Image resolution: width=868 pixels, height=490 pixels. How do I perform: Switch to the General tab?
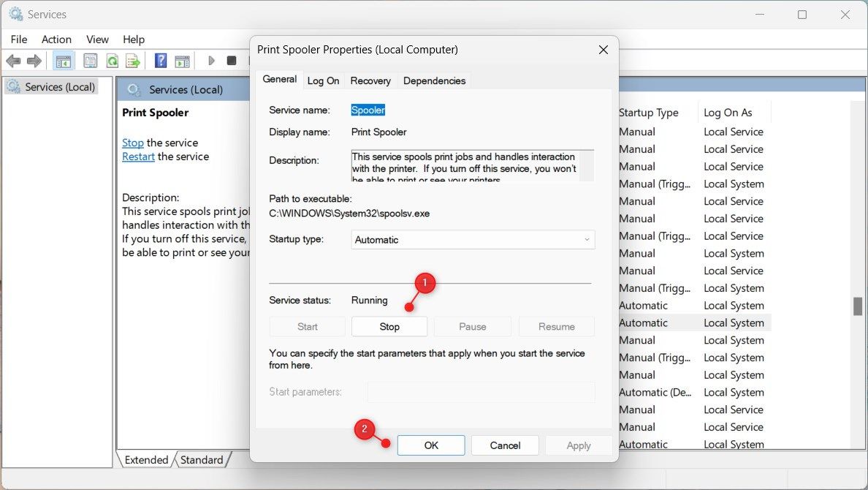[x=280, y=79]
